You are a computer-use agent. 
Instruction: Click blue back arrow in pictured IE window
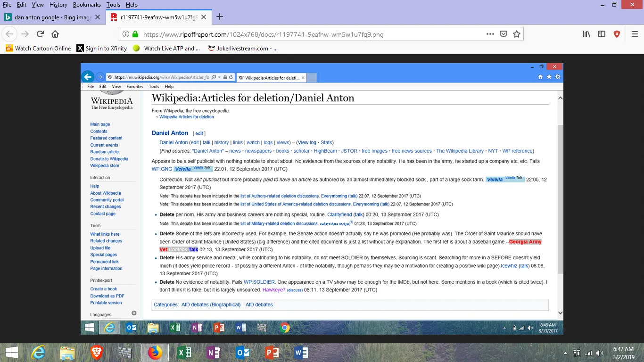[x=88, y=77]
